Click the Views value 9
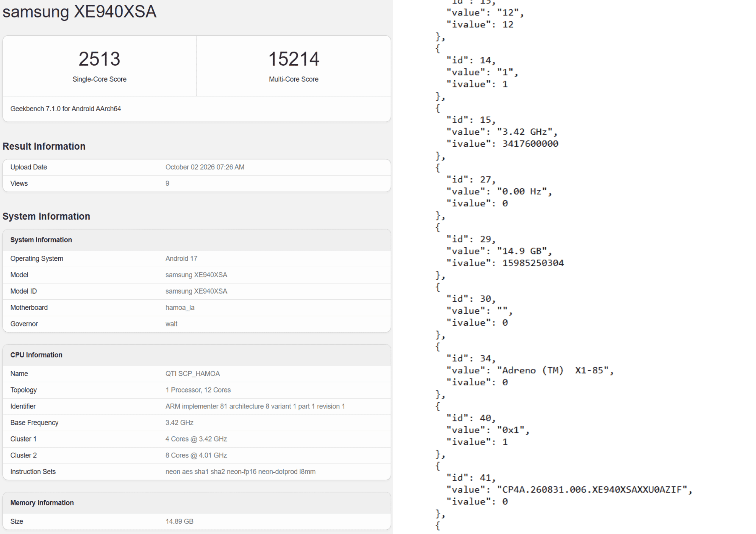The image size is (756, 534). coord(167,184)
